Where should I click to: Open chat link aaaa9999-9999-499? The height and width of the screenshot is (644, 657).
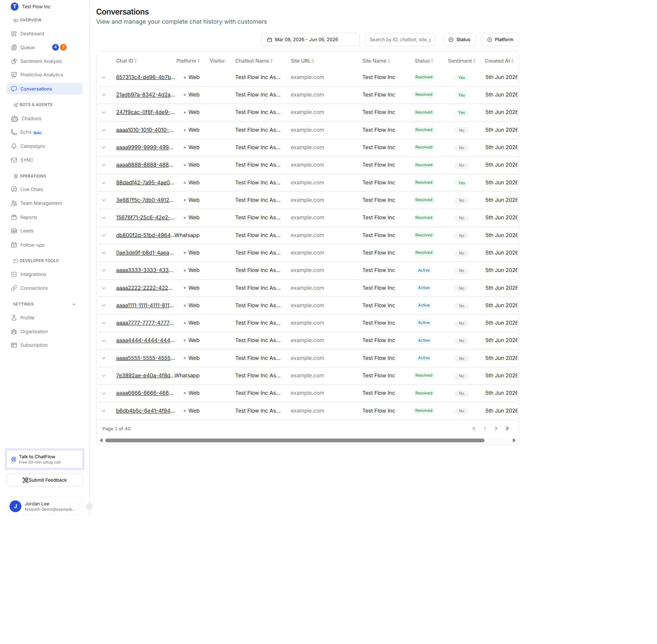tap(145, 148)
